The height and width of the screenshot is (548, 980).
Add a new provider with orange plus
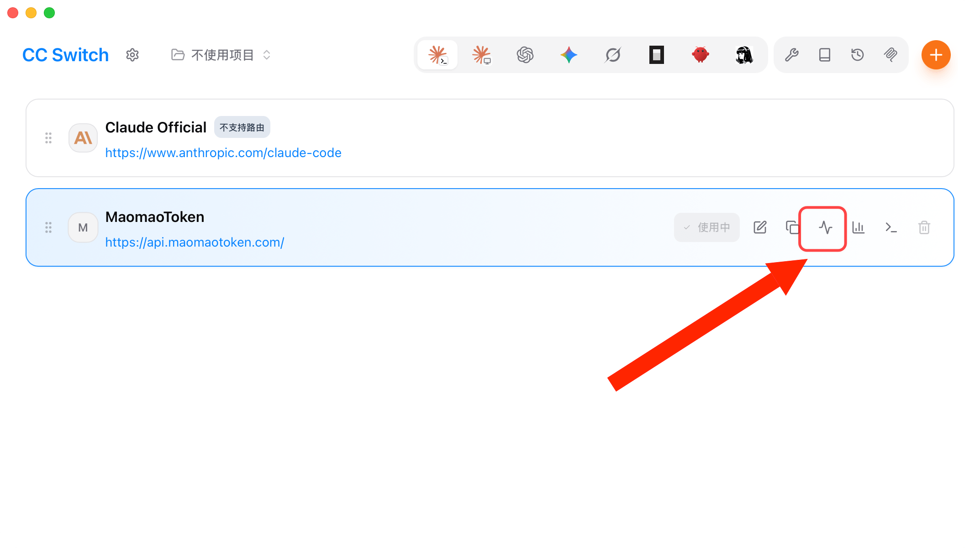pyautogui.click(x=936, y=55)
